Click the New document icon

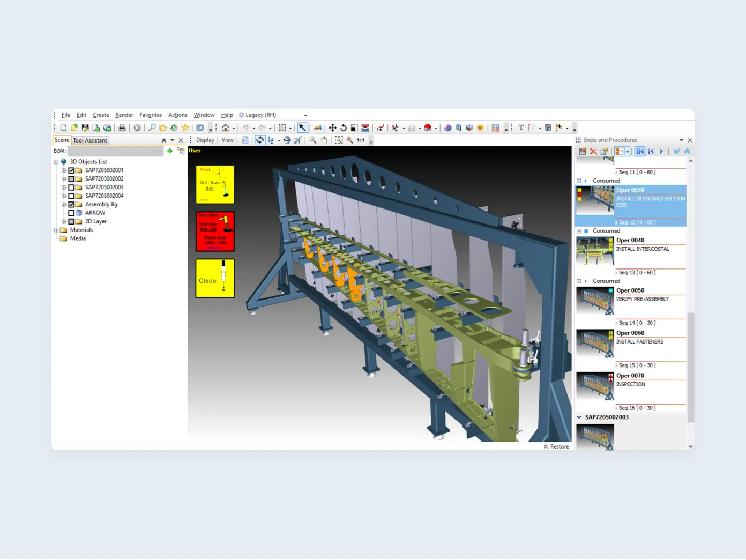point(64,128)
